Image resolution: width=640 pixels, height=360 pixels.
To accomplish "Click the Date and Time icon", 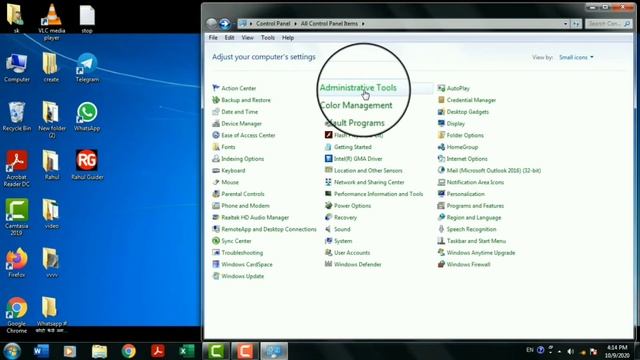I will coord(216,112).
